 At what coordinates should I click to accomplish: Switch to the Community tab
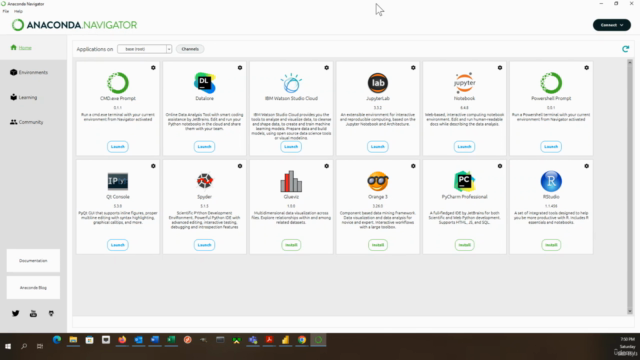[x=27, y=122]
